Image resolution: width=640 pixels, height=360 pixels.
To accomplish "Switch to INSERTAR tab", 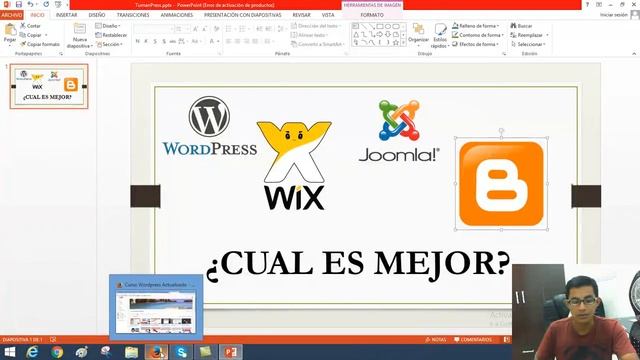I will coord(67,15).
